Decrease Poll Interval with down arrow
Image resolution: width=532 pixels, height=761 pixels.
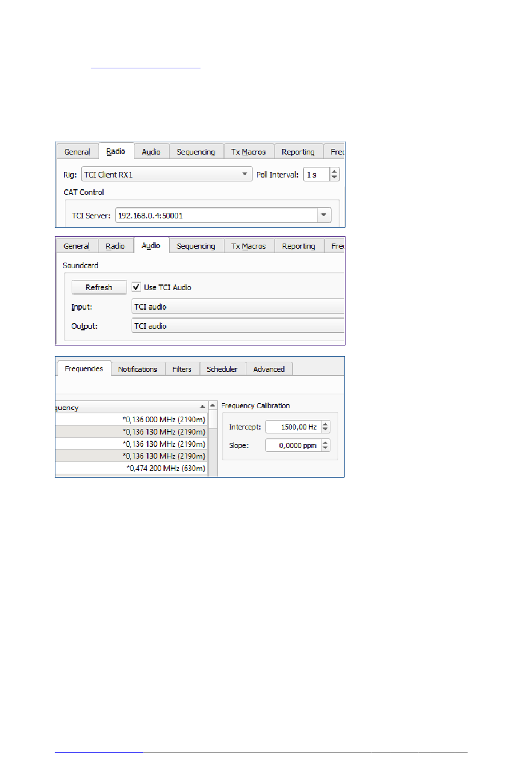tap(334, 178)
